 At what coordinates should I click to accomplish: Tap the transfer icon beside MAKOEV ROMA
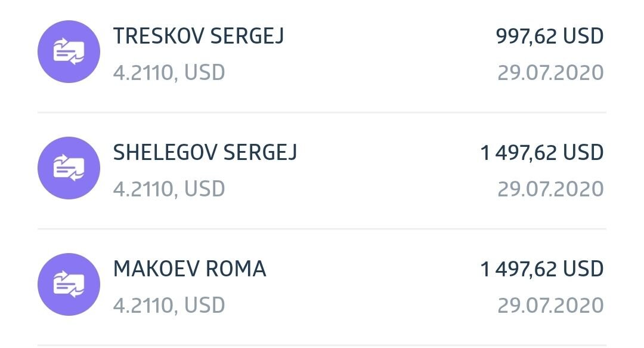coord(69,284)
